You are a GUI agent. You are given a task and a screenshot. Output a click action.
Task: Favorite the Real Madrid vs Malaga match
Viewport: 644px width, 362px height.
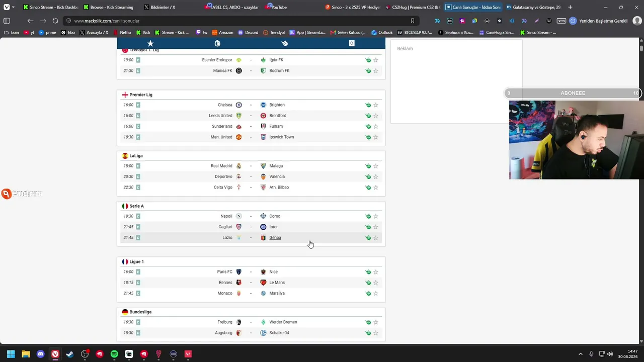[376, 166]
